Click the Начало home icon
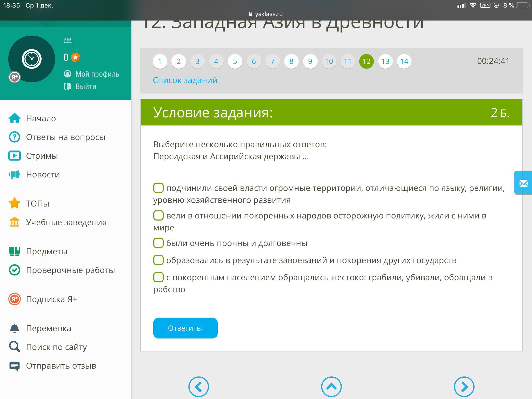The width and height of the screenshot is (532, 399). (15, 118)
